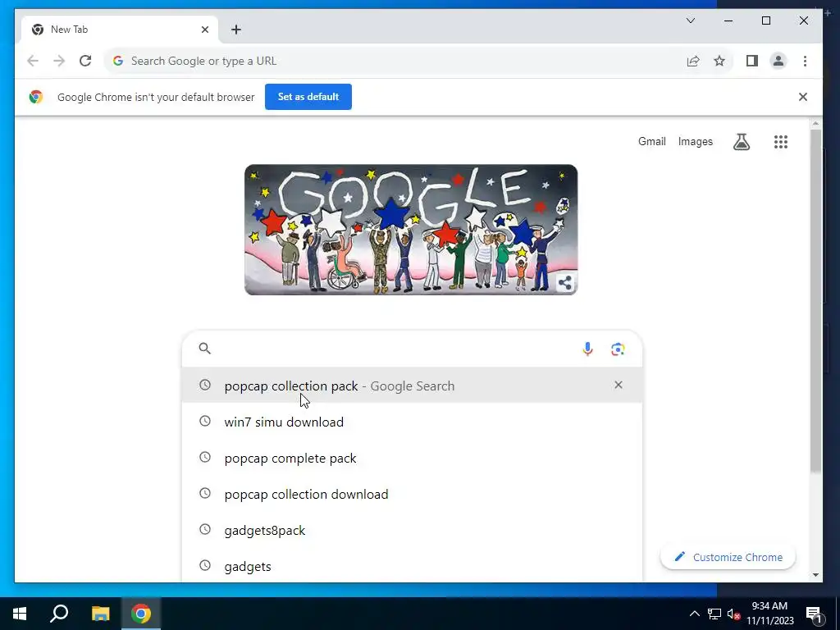Remove 'popcap collection pack' suggestion
Screen dimensions: 840x630
click(x=619, y=386)
